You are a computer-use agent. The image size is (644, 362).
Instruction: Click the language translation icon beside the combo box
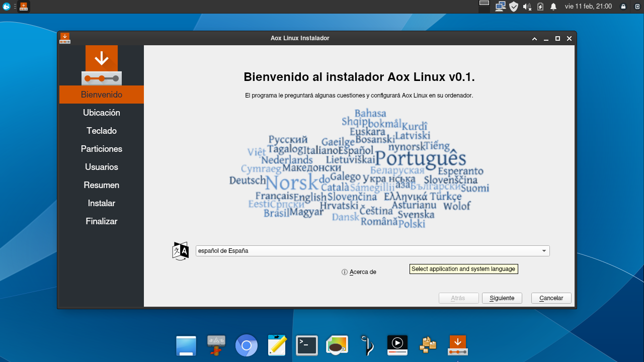[181, 251]
